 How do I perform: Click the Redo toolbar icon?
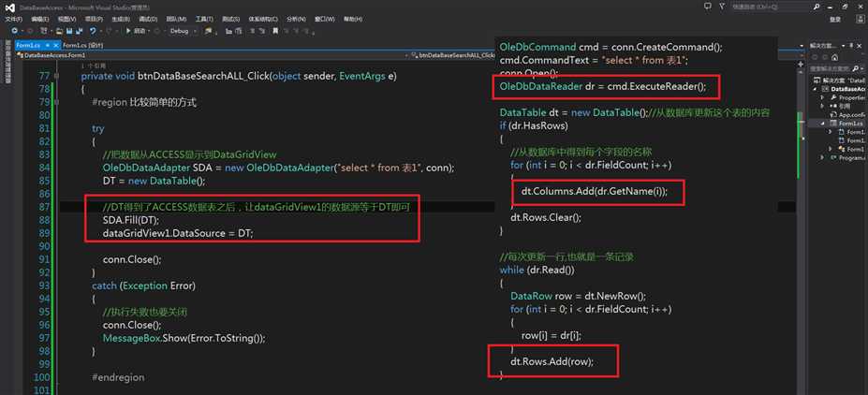109,31
